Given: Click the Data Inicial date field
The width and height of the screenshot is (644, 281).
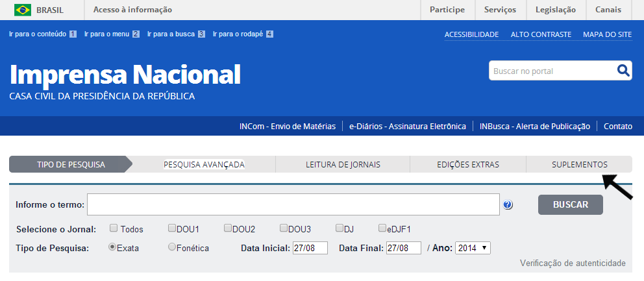Looking at the screenshot, I should 310,248.
